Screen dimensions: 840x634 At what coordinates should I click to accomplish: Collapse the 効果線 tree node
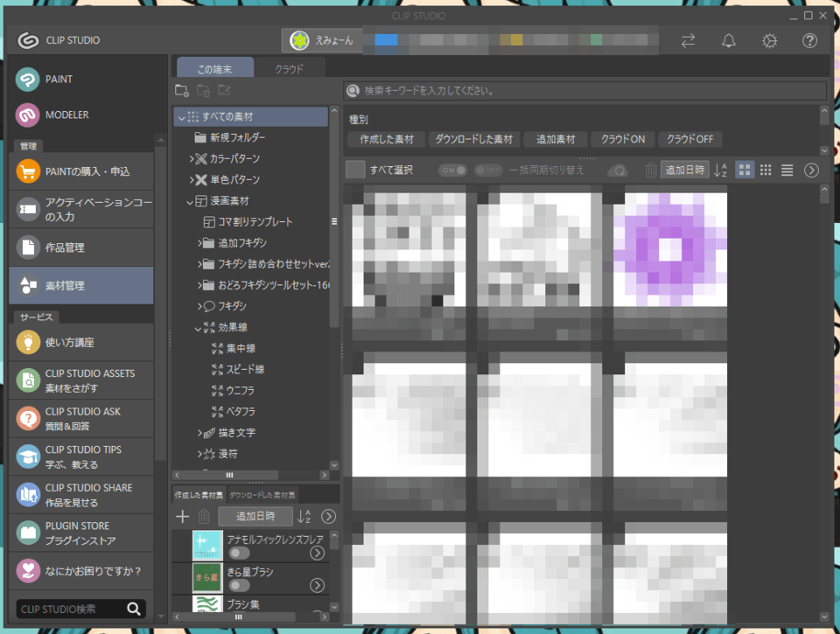coord(198,328)
